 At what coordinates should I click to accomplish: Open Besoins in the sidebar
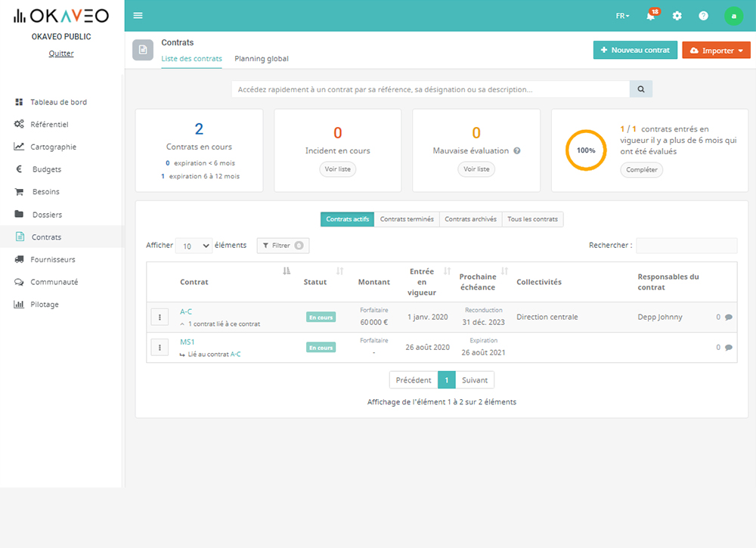pyautogui.click(x=46, y=192)
